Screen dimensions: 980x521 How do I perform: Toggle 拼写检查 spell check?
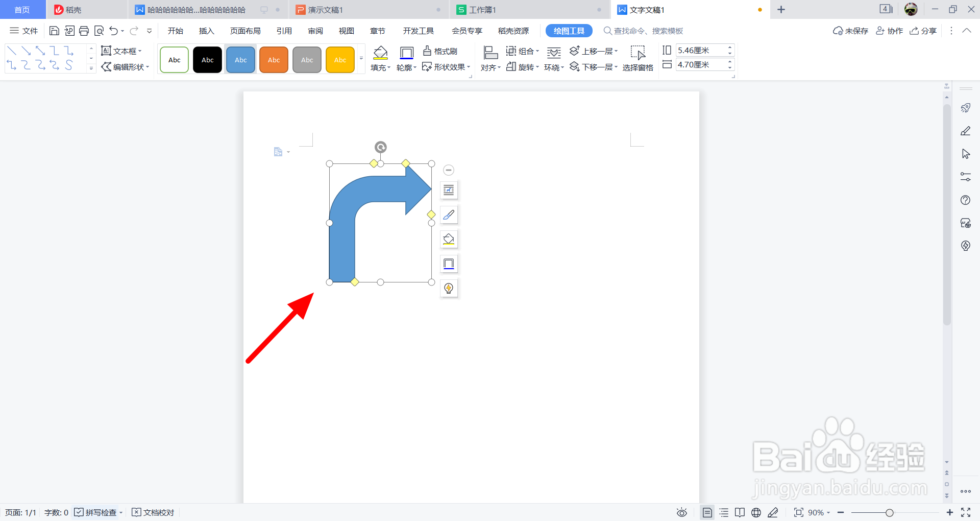pyautogui.click(x=95, y=512)
